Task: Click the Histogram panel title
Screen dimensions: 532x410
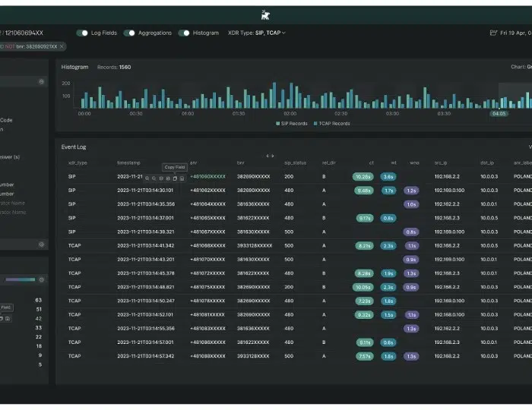Action: click(x=74, y=67)
